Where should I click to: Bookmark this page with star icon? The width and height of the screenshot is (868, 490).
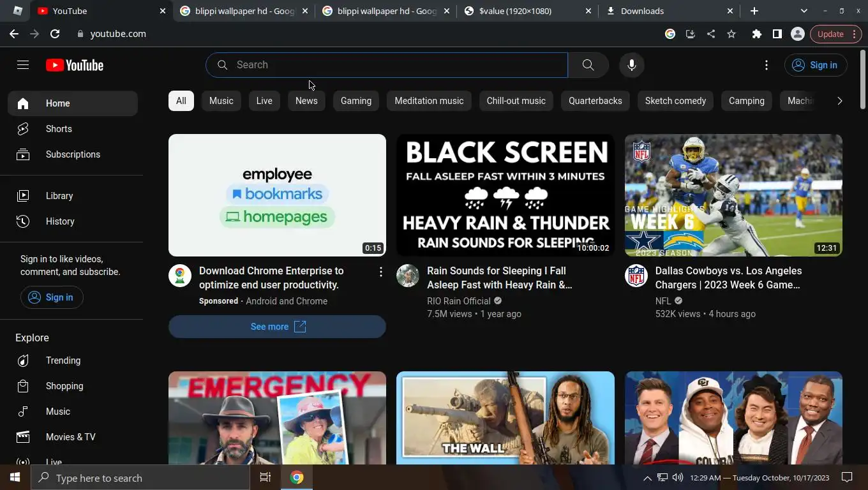pos(731,34)
